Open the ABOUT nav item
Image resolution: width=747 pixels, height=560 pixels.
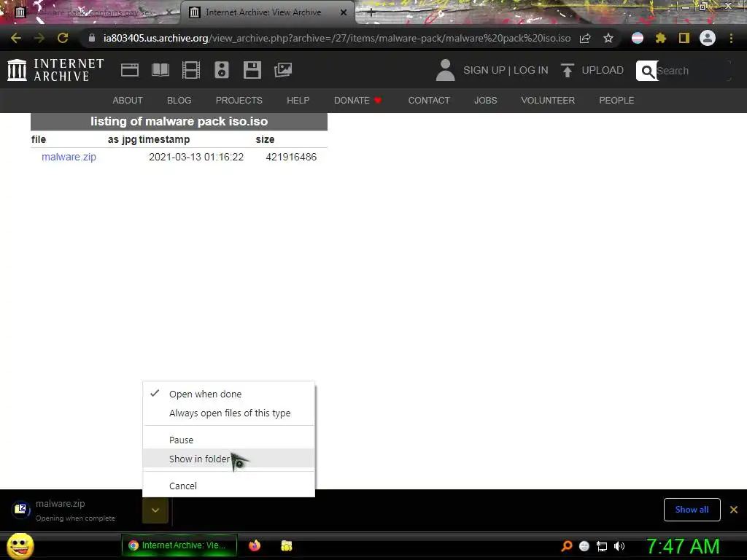[x=128, y=101]
